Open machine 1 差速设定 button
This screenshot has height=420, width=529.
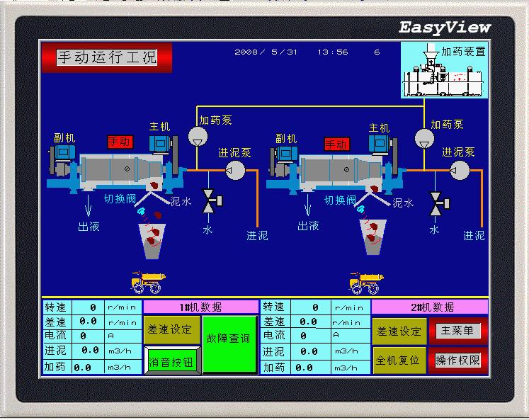click(172, 329)
